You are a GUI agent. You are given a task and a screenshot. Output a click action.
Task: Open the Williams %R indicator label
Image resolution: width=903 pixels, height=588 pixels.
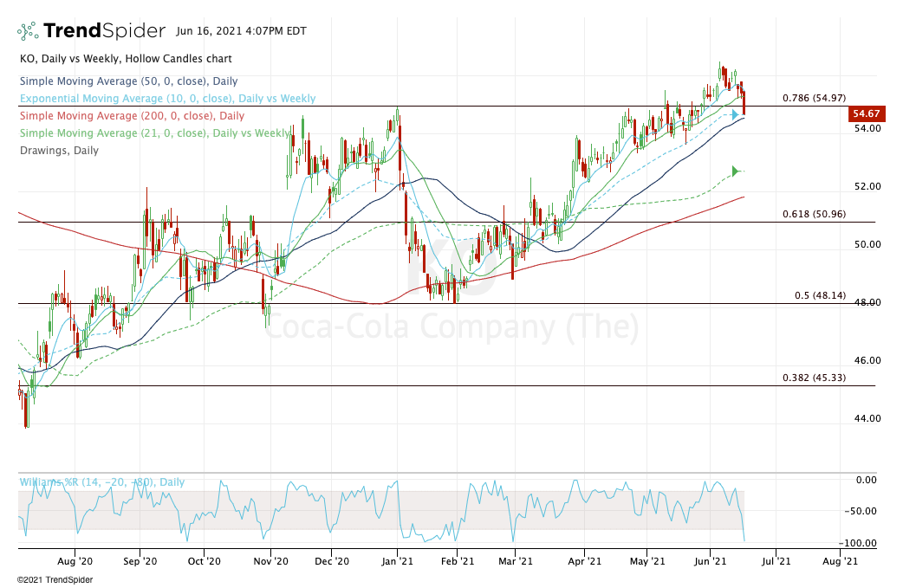pos(101,482)
